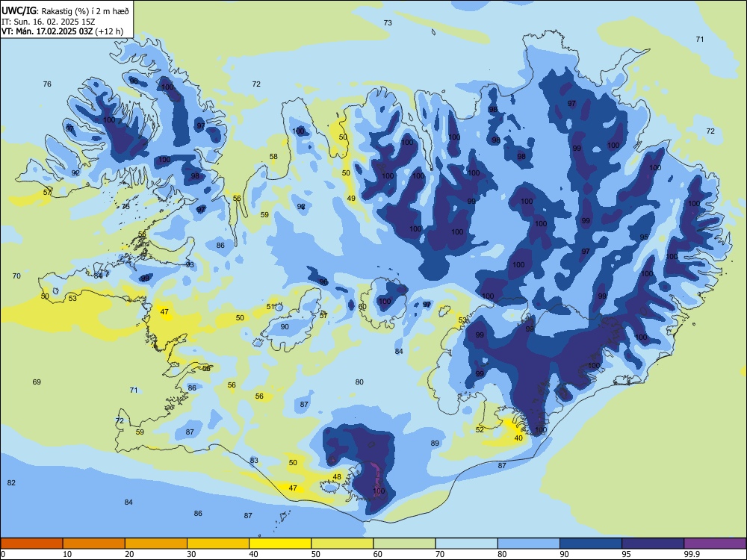Viewport: 747px width, 560px height.
Task: Select the purple above-99.9 legend swatch
Action: 715,544
